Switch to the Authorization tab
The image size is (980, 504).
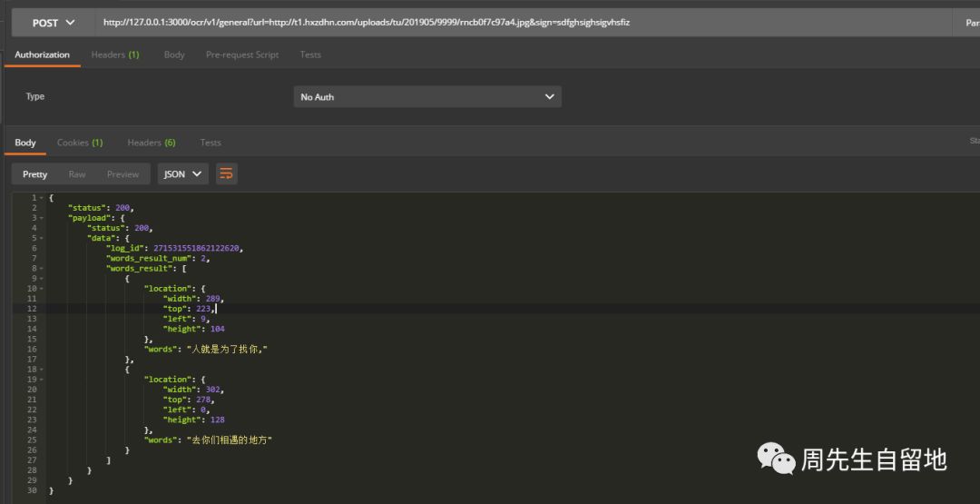tap(42, 55)
